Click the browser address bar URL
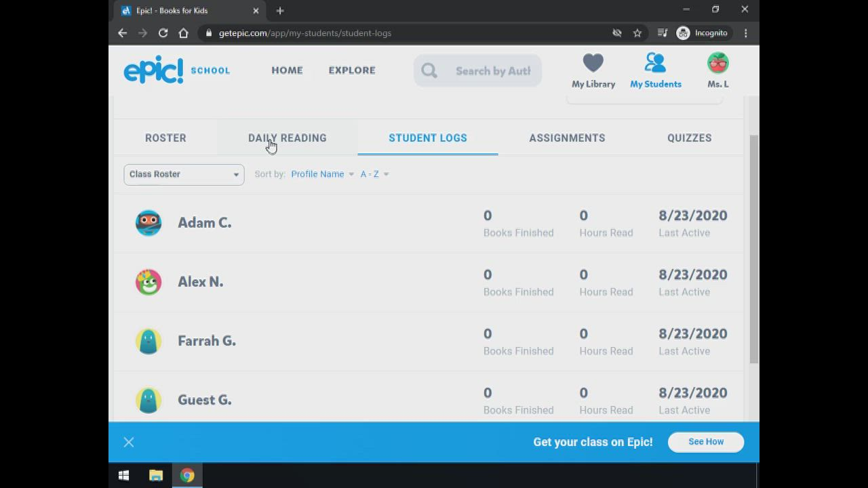 [305, 33]
